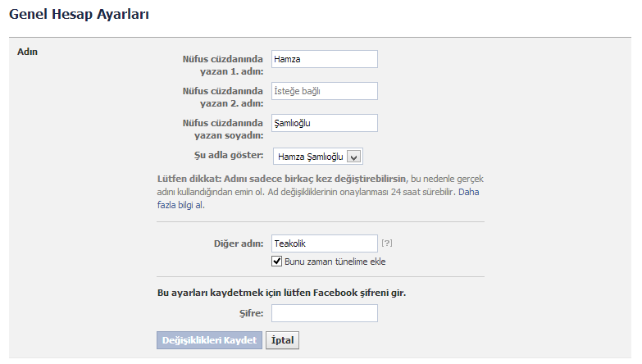Screen dimensions: 642x364
Task: Click the 'Nüfus cüzdanında yazan 1. adın' label
Action: 223,65
